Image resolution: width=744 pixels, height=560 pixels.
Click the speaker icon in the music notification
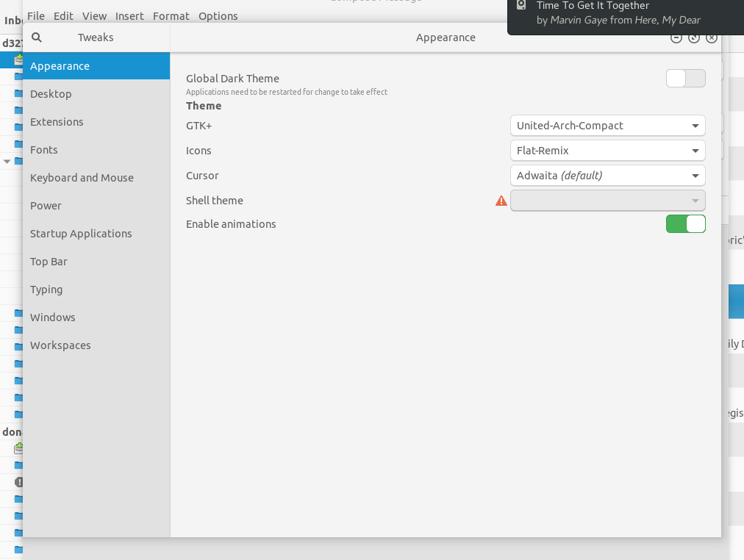click(x=522, y=7)
